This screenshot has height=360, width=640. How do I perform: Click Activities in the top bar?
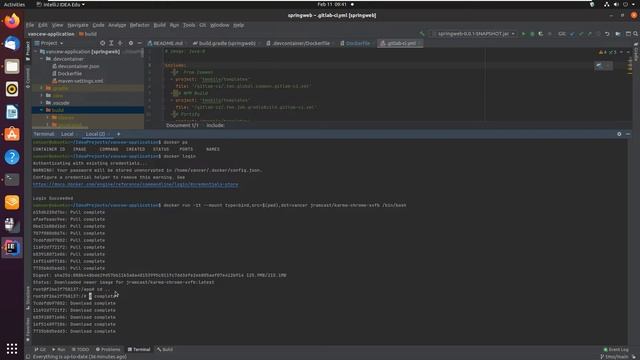coord(14,4)
